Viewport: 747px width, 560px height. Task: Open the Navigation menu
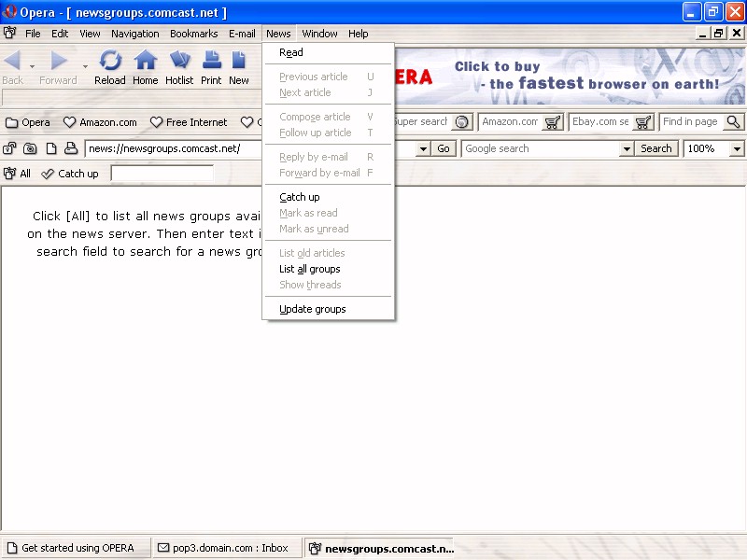[135, 34]
